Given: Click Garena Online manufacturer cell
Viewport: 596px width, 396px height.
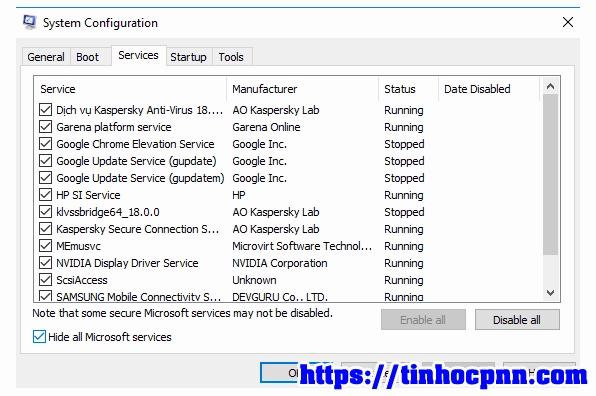Looking at the screenshot, I should pyautogui.click(x=266, y=127).
